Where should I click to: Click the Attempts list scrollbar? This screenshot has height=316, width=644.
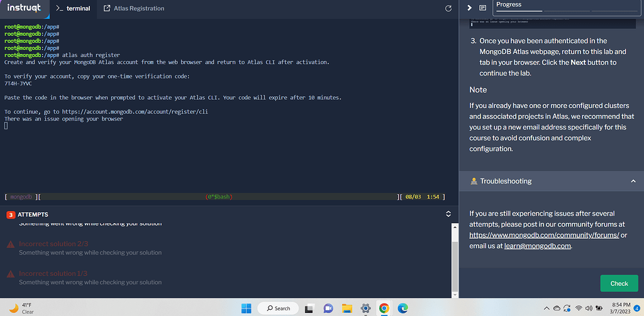[455, 258]
